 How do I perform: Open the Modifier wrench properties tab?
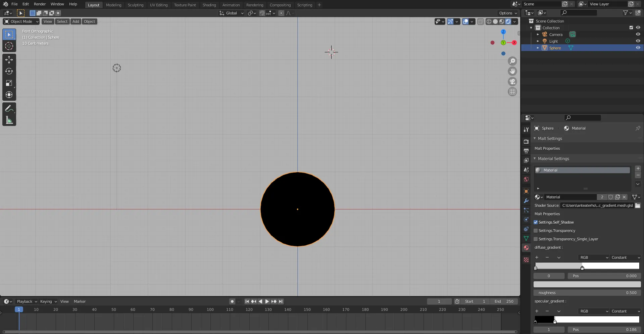(x=526, y=201)
